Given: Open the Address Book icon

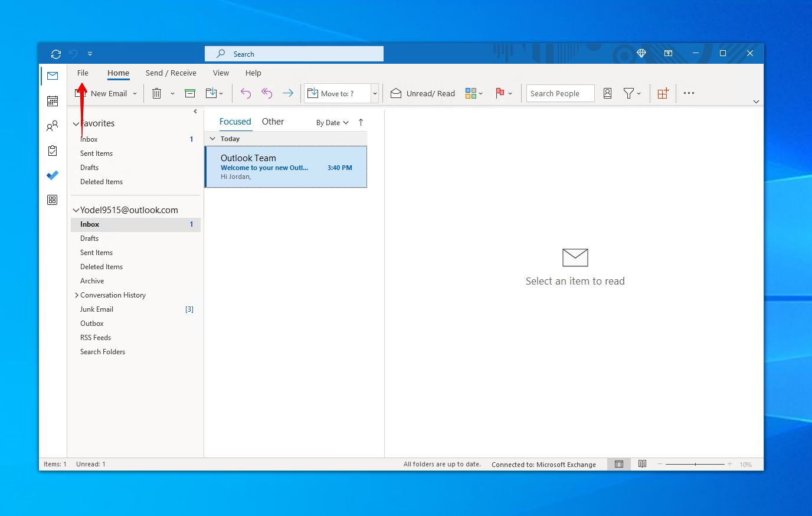Looking at the screenshot, I should [607, 93].
